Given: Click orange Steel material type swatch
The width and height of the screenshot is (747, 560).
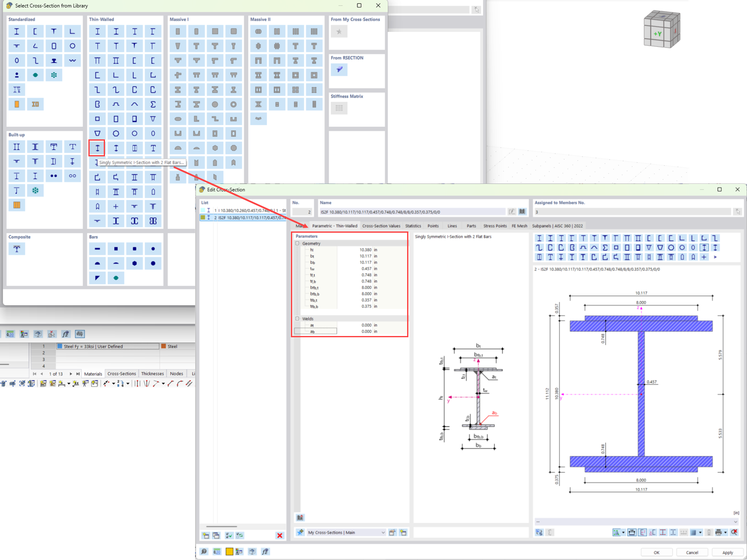Looking at the screenshot, I should (164, 346).
